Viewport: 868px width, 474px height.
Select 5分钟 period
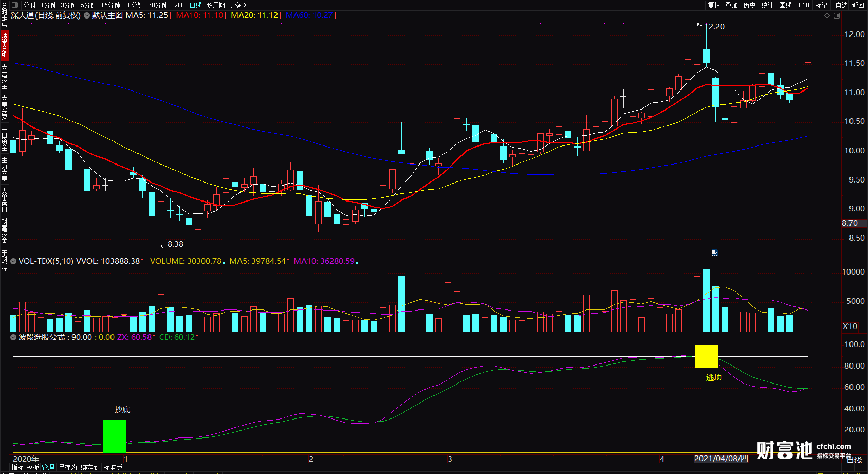pyautogui.click(x=88, y=5)
